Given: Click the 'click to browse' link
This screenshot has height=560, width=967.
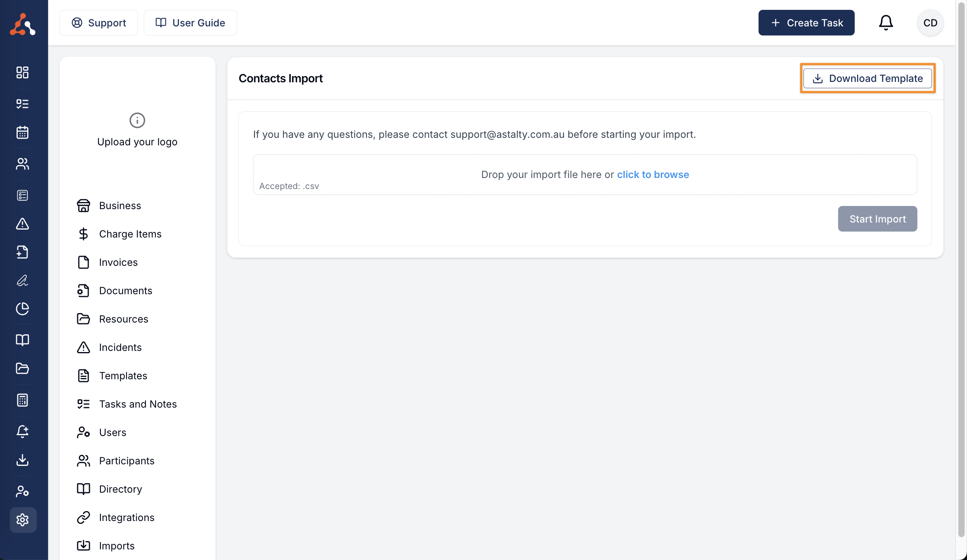Looking at the screenshot, I should click(x=653, y=174).
